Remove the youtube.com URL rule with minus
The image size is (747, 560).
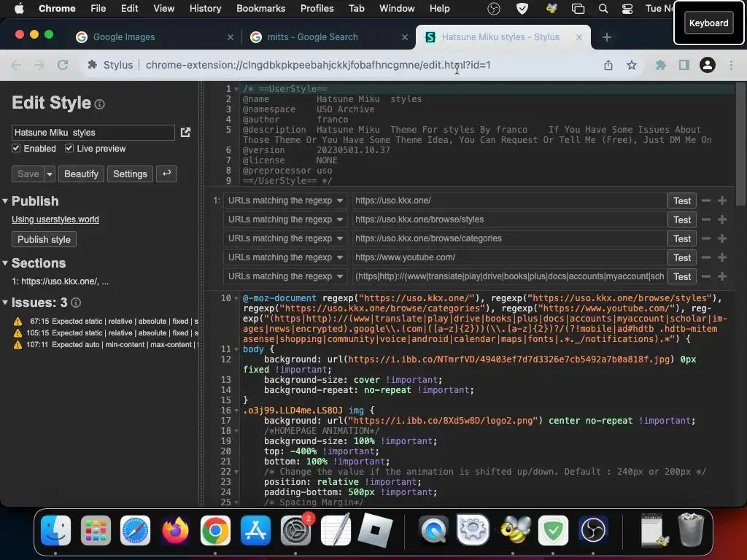pos(706,257)
